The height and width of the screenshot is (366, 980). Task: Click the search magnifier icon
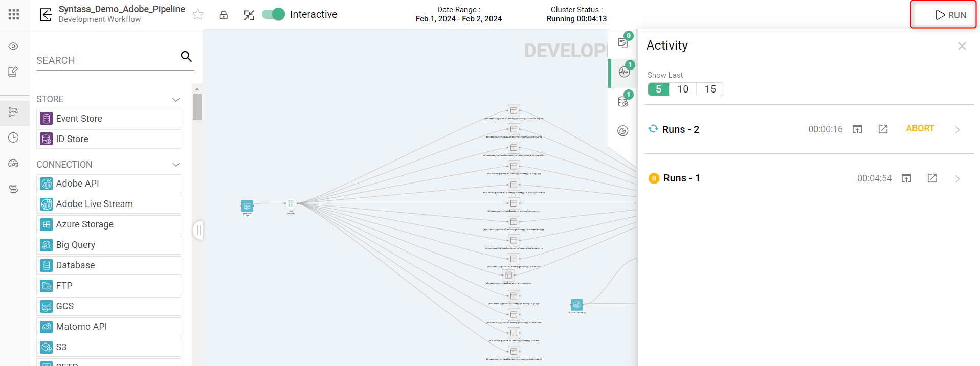click(186, 57)
